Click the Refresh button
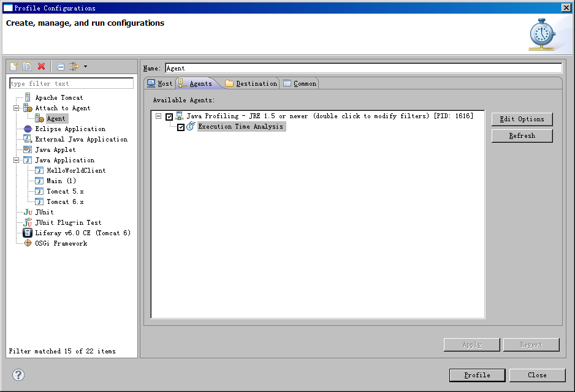This screenshot has height=392, width=575. click(x=522, y=135)
